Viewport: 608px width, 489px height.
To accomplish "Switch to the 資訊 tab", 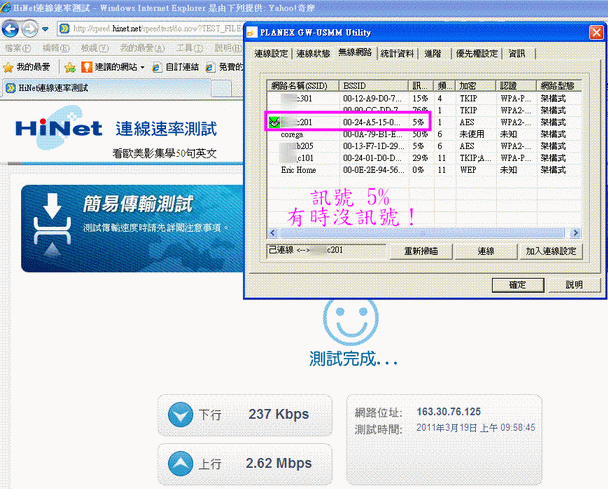I will click(x=517, y=54).
